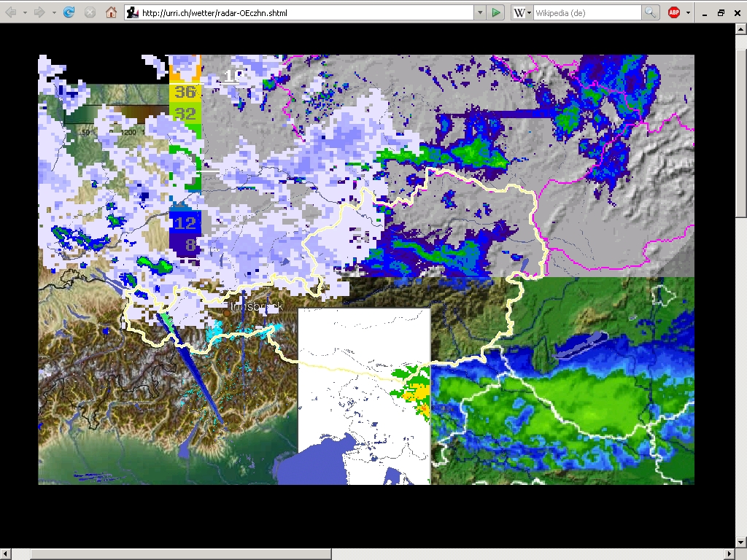Click the white inset radar map panel
The width and height of the screenshot is (747, 560).
coord(365,396)
